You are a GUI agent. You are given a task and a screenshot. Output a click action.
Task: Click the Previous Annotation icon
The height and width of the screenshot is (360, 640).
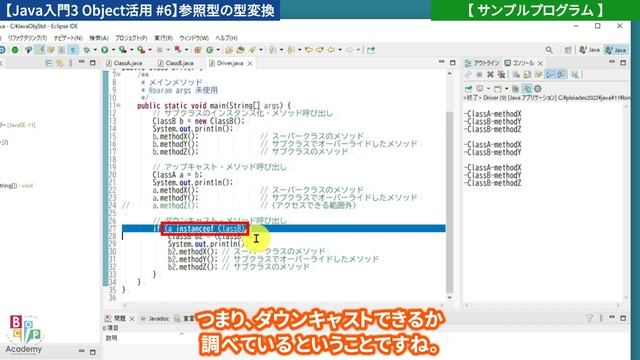tap(290, 50)
